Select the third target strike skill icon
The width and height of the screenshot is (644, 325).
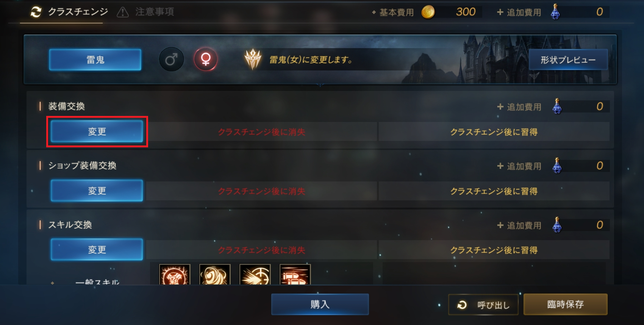tap(255, 275)
